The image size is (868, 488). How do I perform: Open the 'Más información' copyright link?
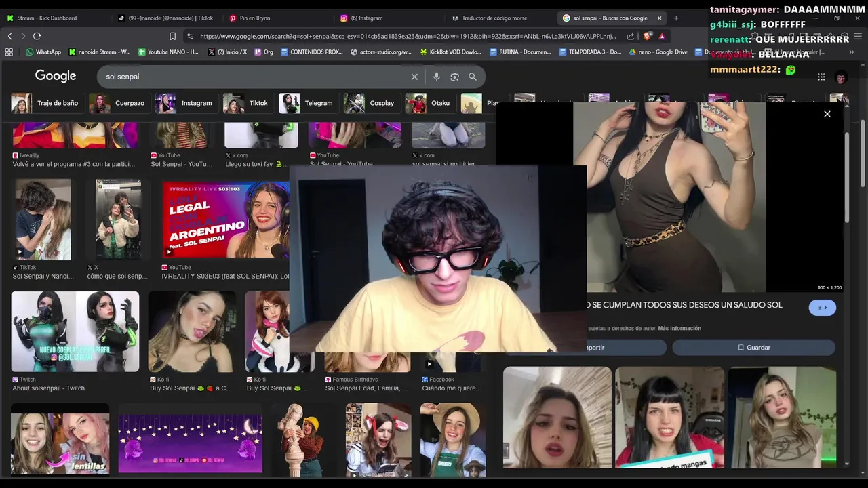679,328
